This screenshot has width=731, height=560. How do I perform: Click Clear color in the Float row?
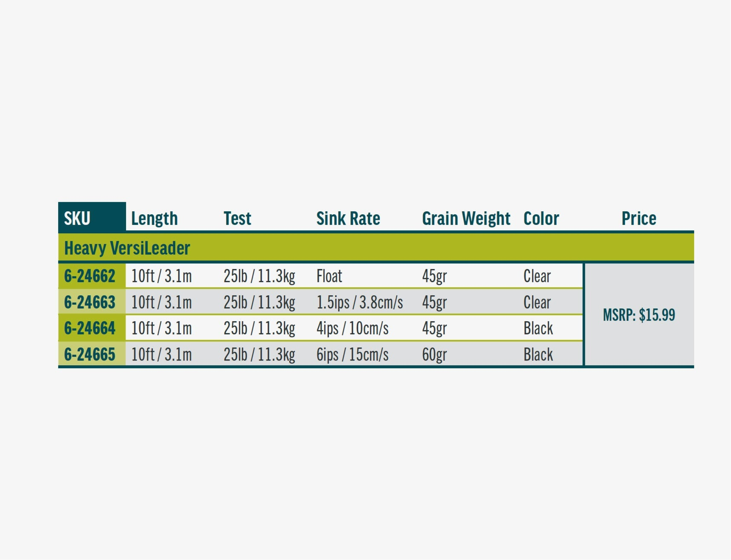coord(537,276)
